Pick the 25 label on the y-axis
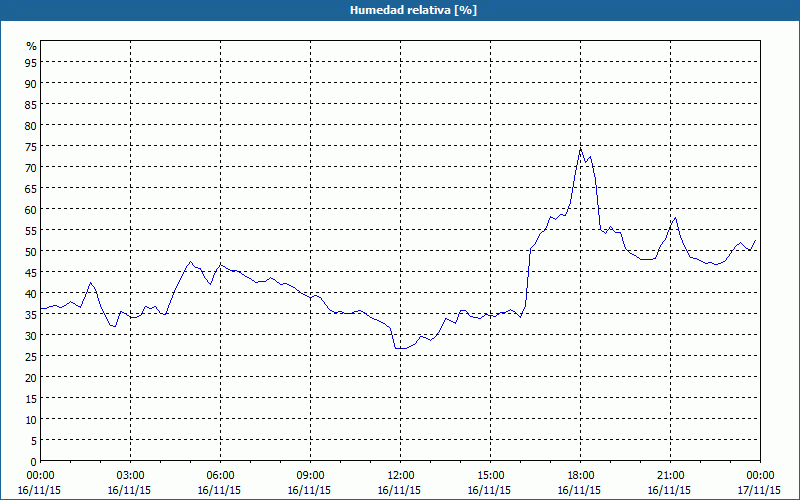800x500 pixels. point(31,356)
